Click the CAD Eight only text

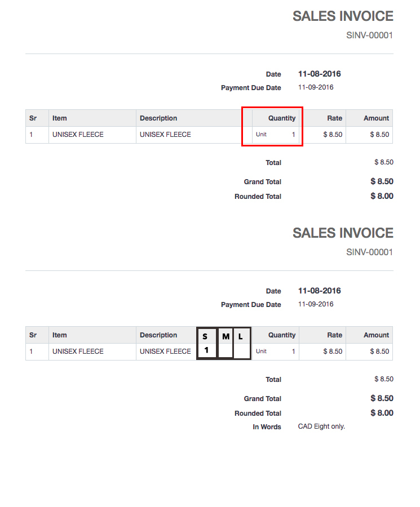tap(321, 426)
